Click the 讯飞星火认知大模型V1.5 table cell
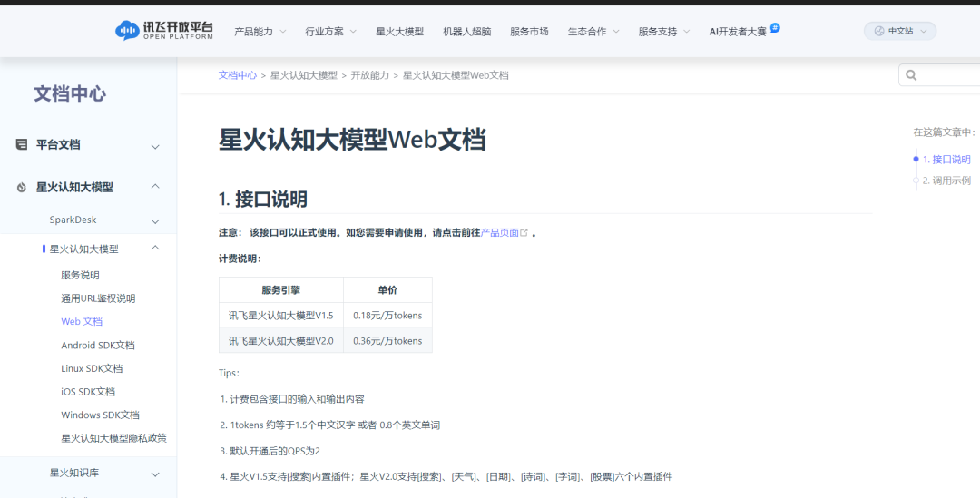The width and height of the screenshot is (980, 498). [x=281, y=315]
